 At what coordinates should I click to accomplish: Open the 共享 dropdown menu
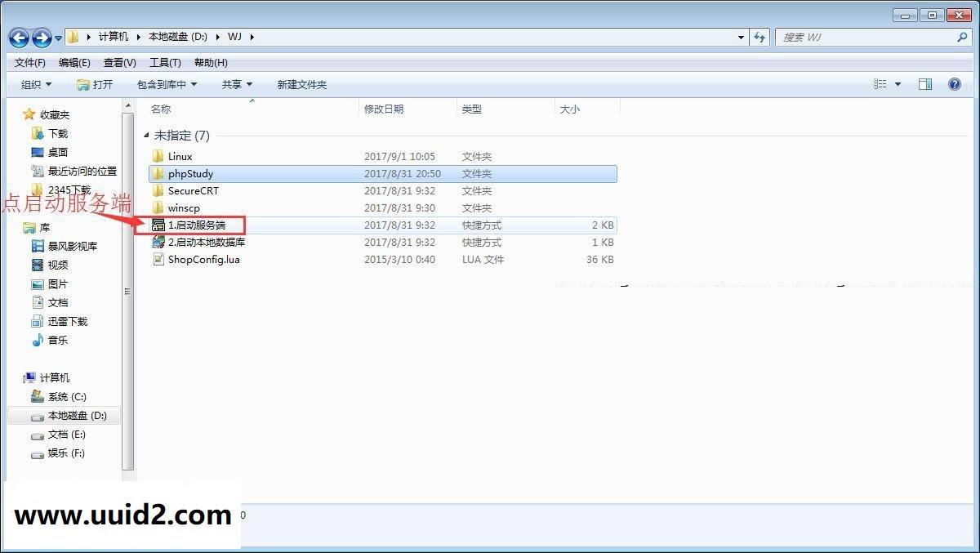236,83
